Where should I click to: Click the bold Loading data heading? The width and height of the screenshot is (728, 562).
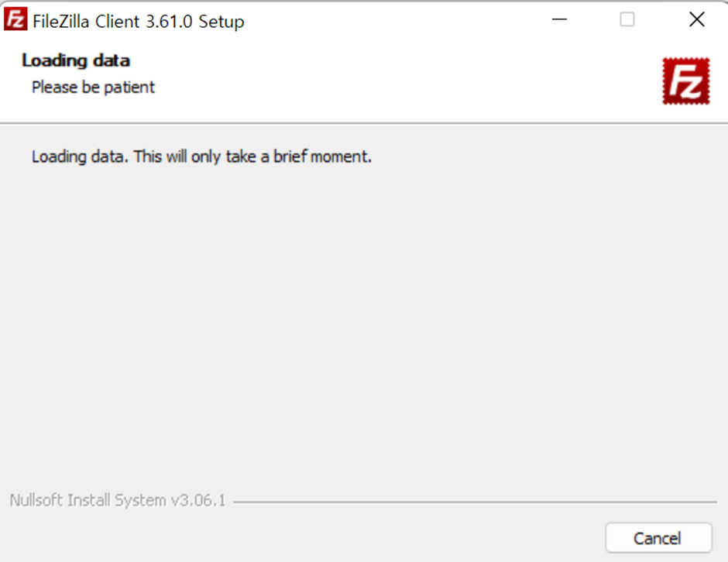77,60
